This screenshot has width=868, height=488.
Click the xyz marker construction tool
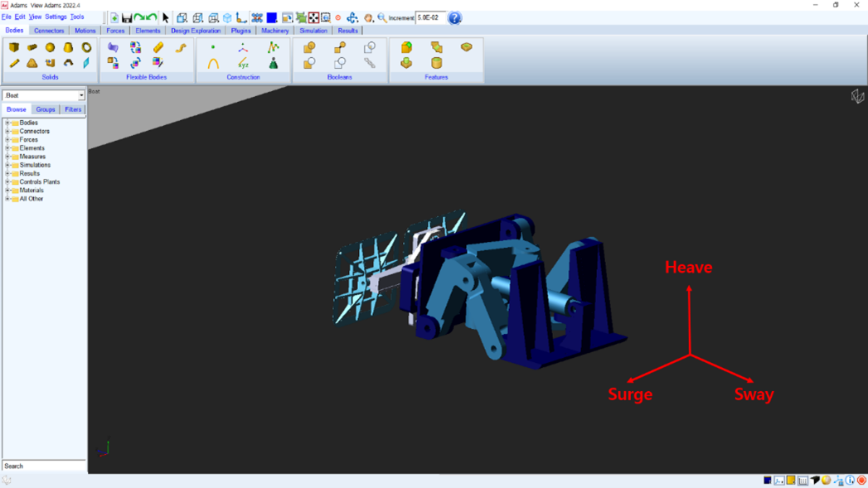click(x=243, y=63)
